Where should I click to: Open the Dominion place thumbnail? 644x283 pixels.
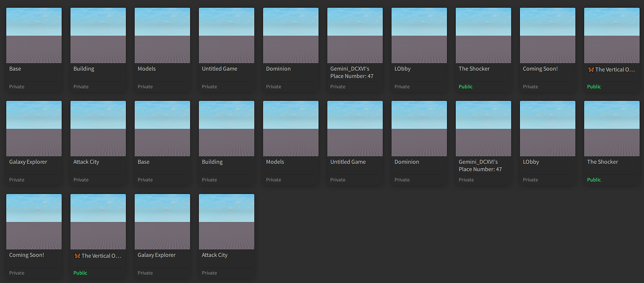(x=290, y=35)
